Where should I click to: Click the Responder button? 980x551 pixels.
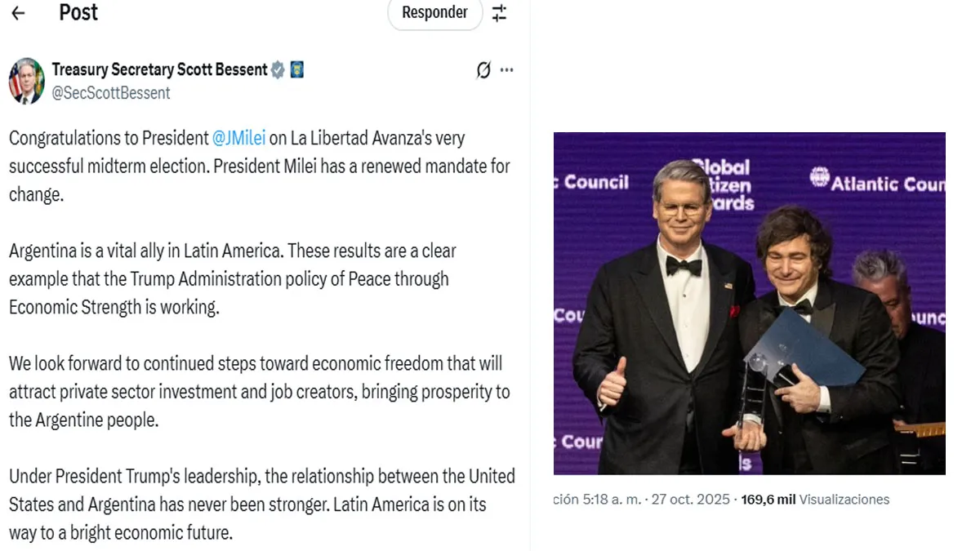[434, 13]
